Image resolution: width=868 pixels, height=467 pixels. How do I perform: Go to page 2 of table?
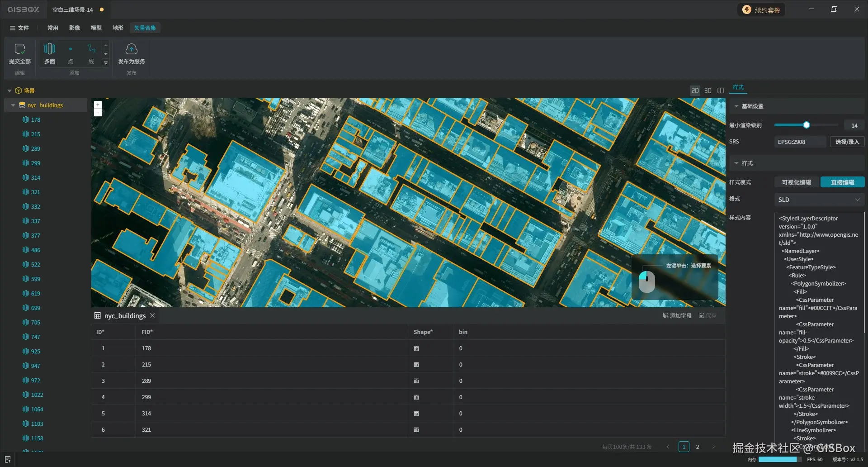click(698, 447)
